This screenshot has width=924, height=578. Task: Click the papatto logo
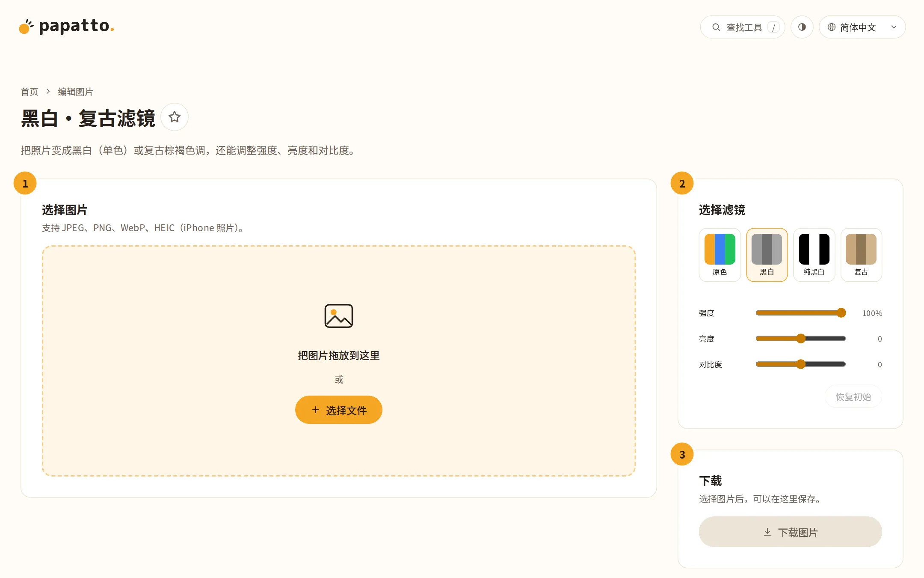coord(67,27)
